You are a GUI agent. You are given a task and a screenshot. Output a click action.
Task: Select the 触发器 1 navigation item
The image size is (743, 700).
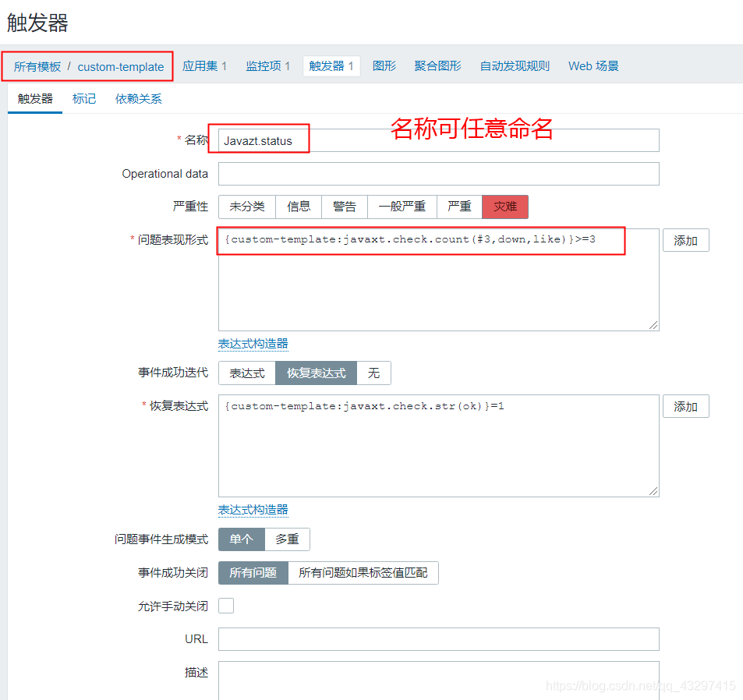point(331,66)
